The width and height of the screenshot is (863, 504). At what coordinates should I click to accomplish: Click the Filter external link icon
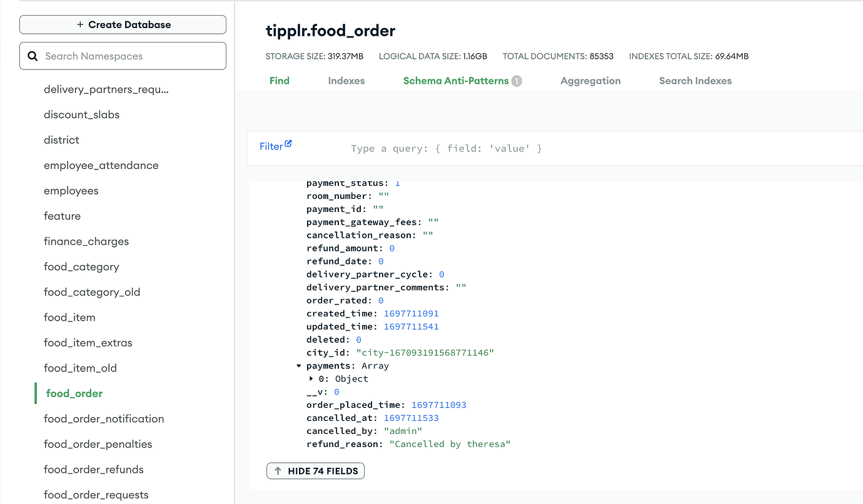(x=288, y=144)
